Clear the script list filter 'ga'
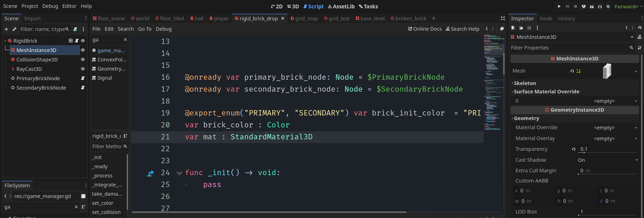The image size is (644, 218). point(125,40)
